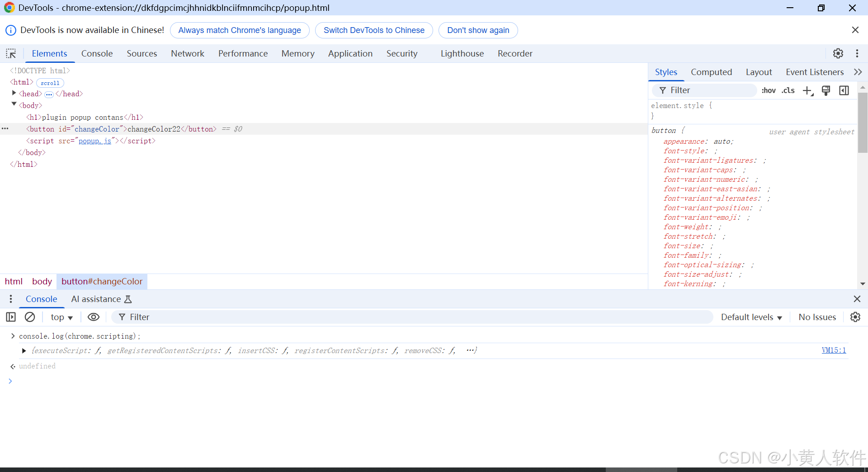
Task: Collapse the body element node
Action: point(14,104)
